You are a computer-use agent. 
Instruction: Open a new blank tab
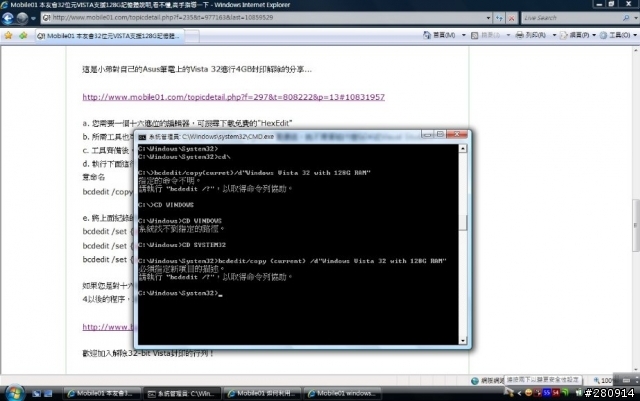191,36
